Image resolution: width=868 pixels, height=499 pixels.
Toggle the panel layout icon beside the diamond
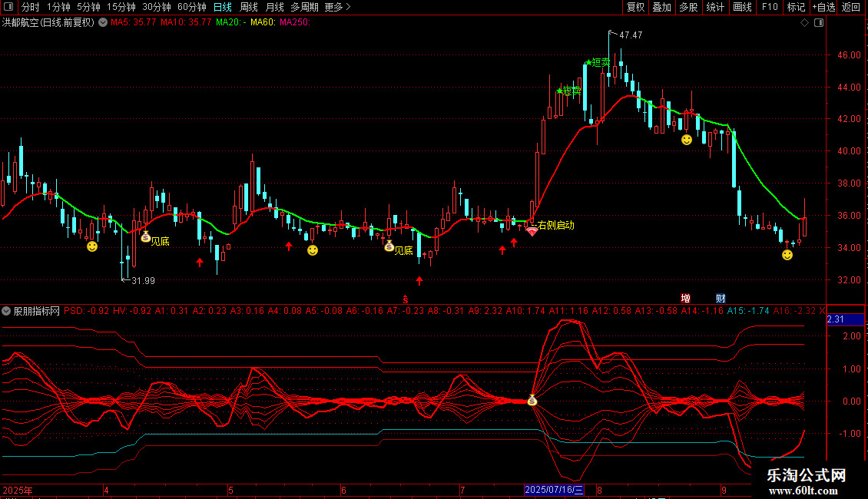click(819, 23)
